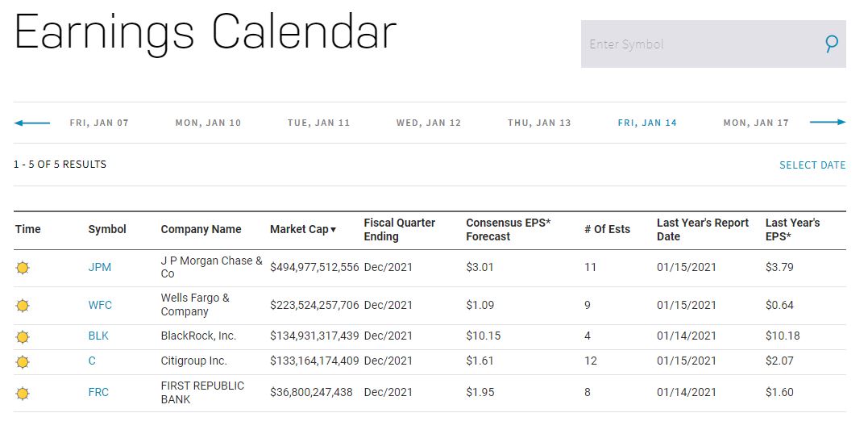Go to previous week using left arrow
Image resolution: width=868 pixels, height=438 pixels.
click(32, 123)
